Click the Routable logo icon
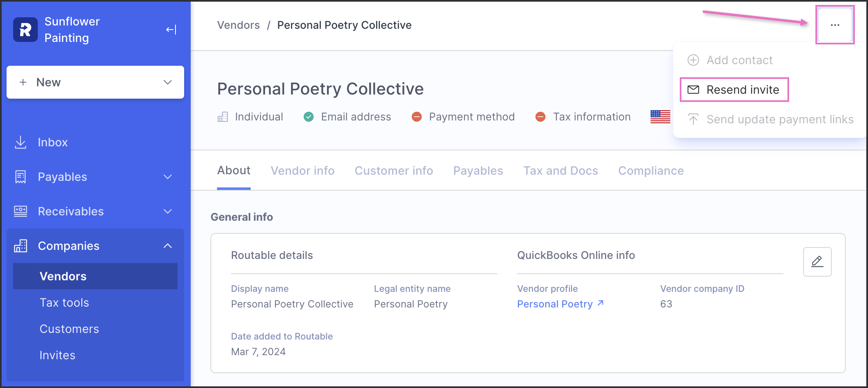 pos(25,30)
